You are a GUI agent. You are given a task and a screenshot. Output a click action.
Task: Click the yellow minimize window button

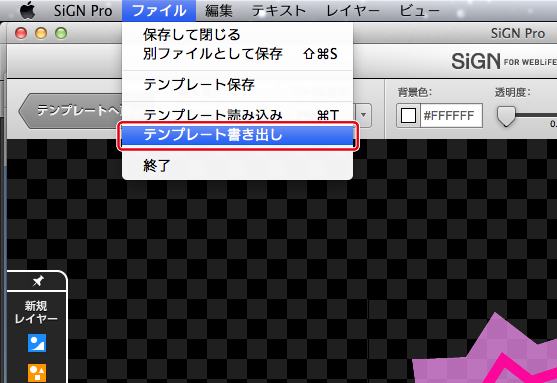(41, 33)
